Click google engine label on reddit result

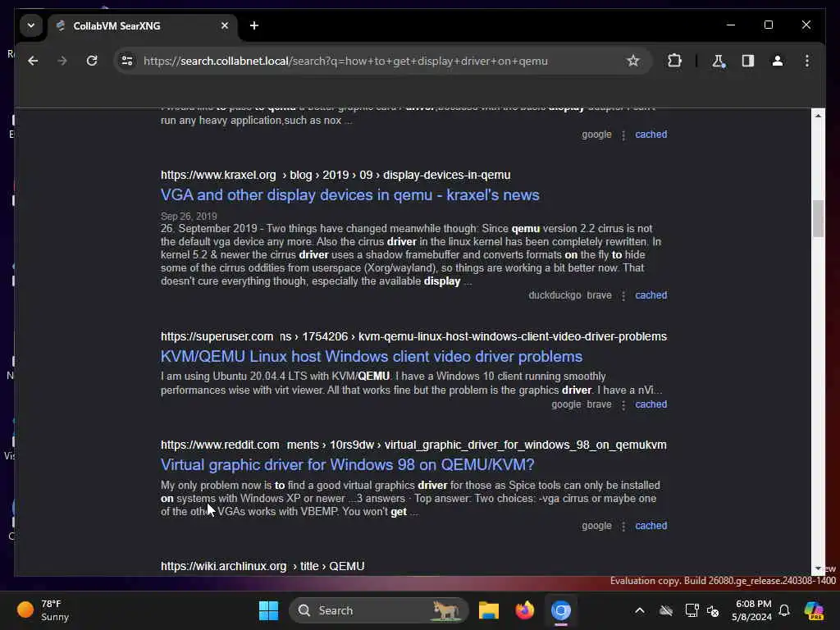596,526
